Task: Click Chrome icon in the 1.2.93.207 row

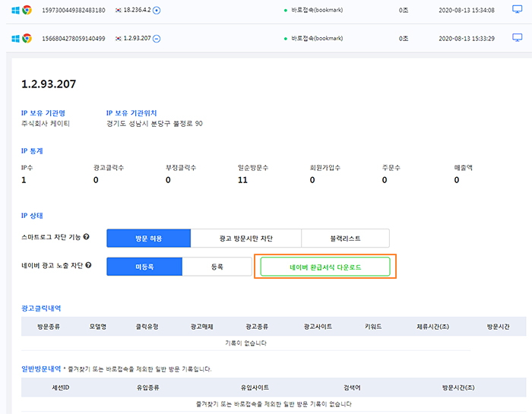Action: pos(27,38)
